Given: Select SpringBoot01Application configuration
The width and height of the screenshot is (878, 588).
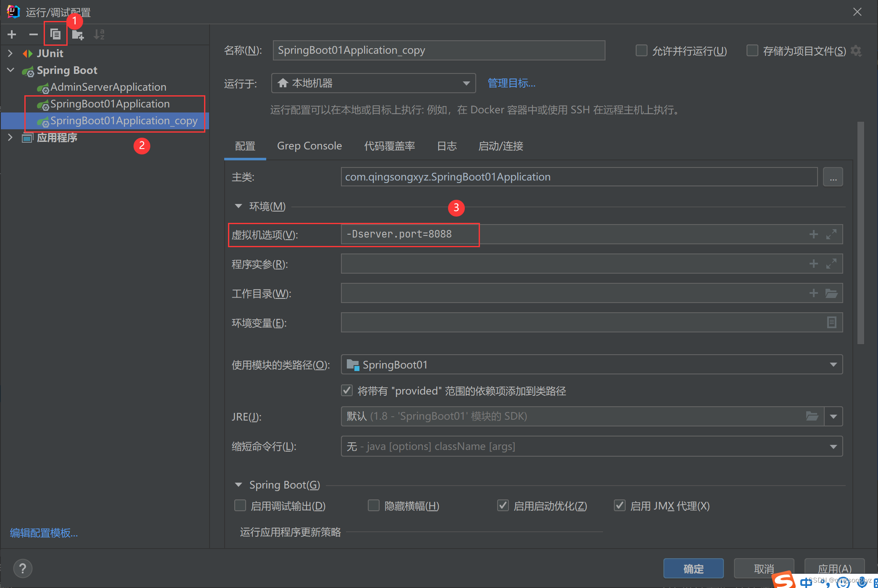Looking at the screenshot, I should pos(110,104).
